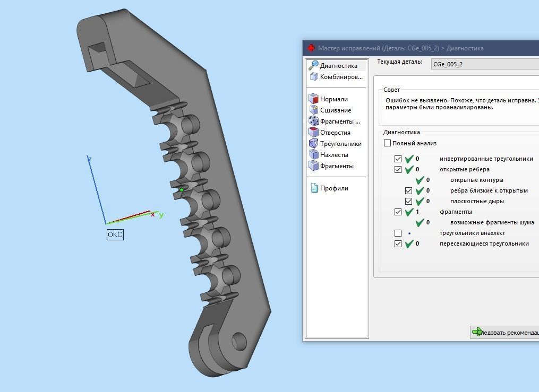Click the dialog title bar Мастер исправлений
The height and width of the screenshot is (392, 539).
coord(421,48)
